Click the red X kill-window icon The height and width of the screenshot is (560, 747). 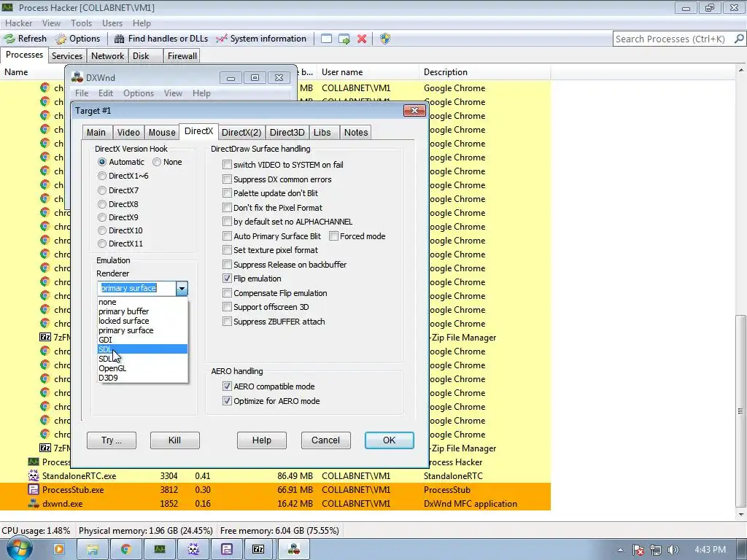tap(362, 39)
